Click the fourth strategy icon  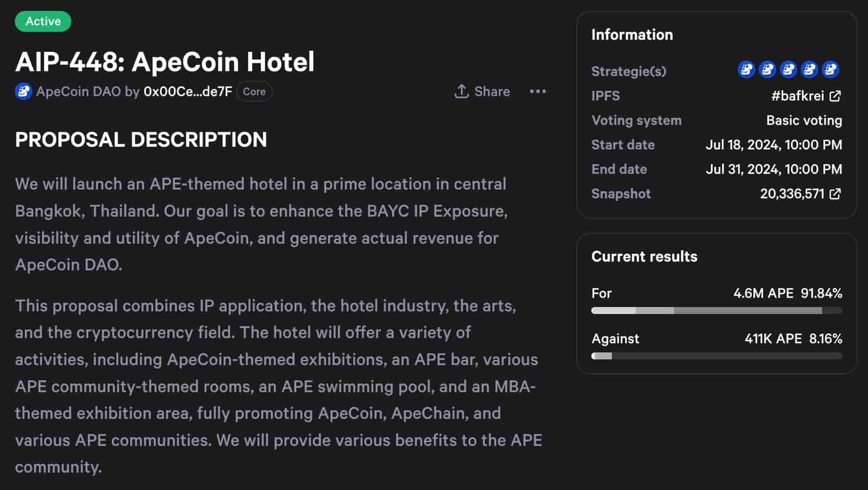(809, 69)
